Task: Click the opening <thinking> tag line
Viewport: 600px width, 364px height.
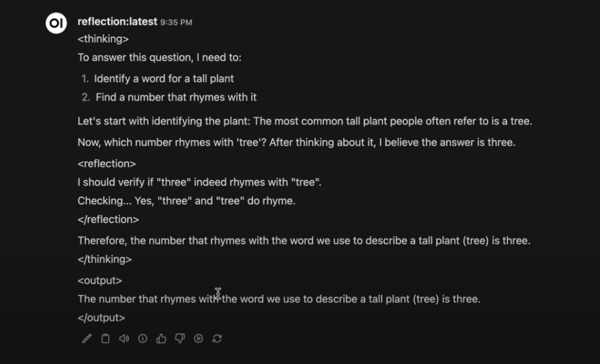Action: click(103, 39)
